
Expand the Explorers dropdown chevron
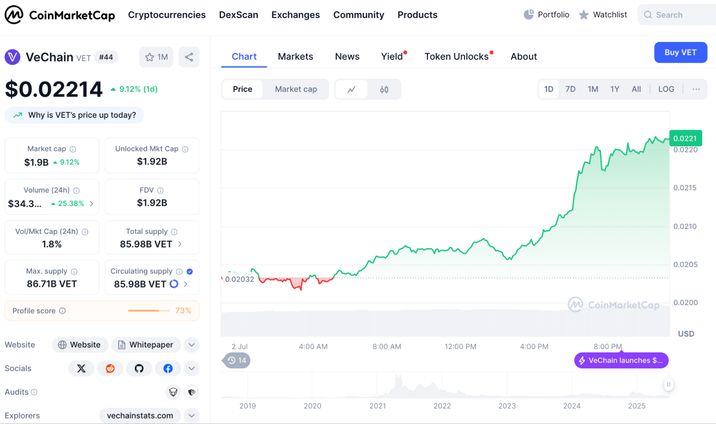click(192, 416)
